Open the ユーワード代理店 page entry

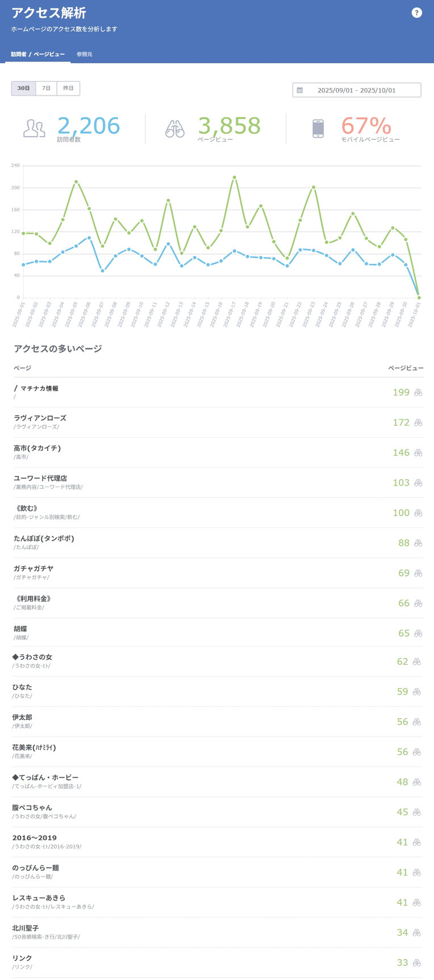pyautogui.click(x=40, y=479)
